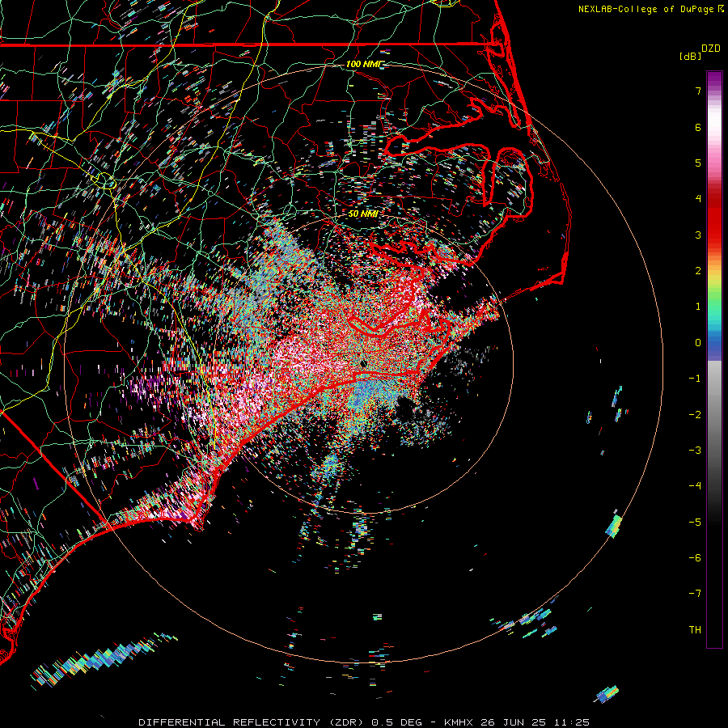
Task: Click the -1 value on color scale
Action: (695, 379)
